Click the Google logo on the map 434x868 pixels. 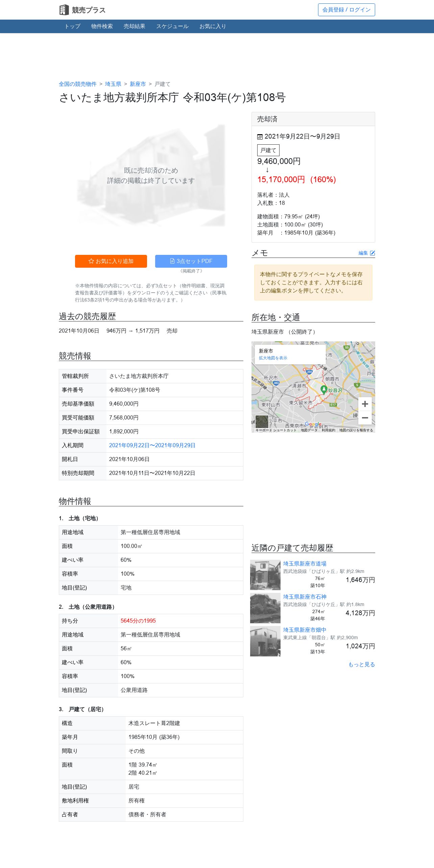click(313, 424)
